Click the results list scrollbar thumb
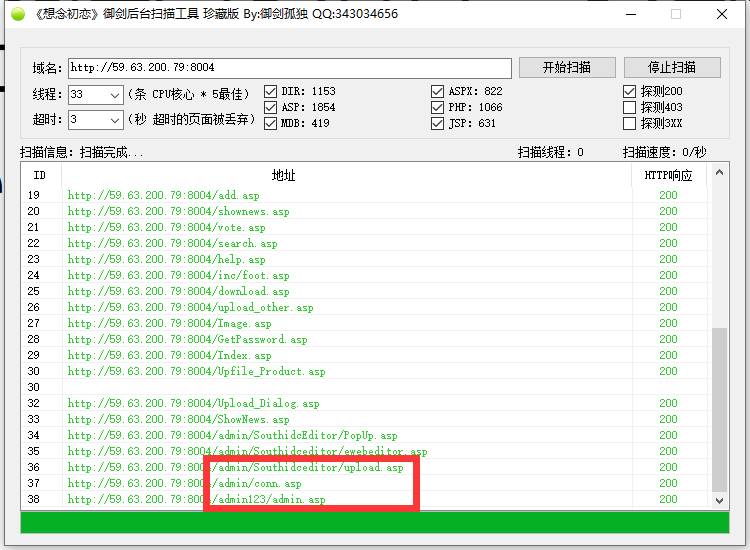750x550 pixels. tap(719, 409)
